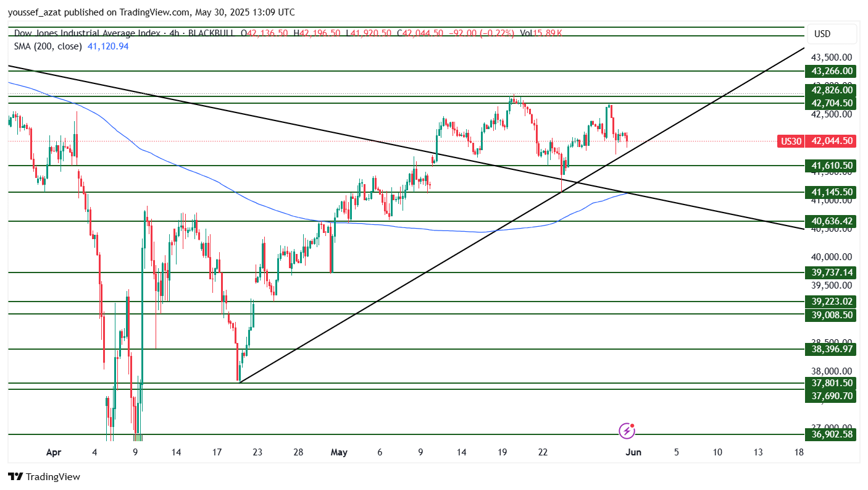
Task: Click the current price label 42,044.50
Action: tap(832, 141)
